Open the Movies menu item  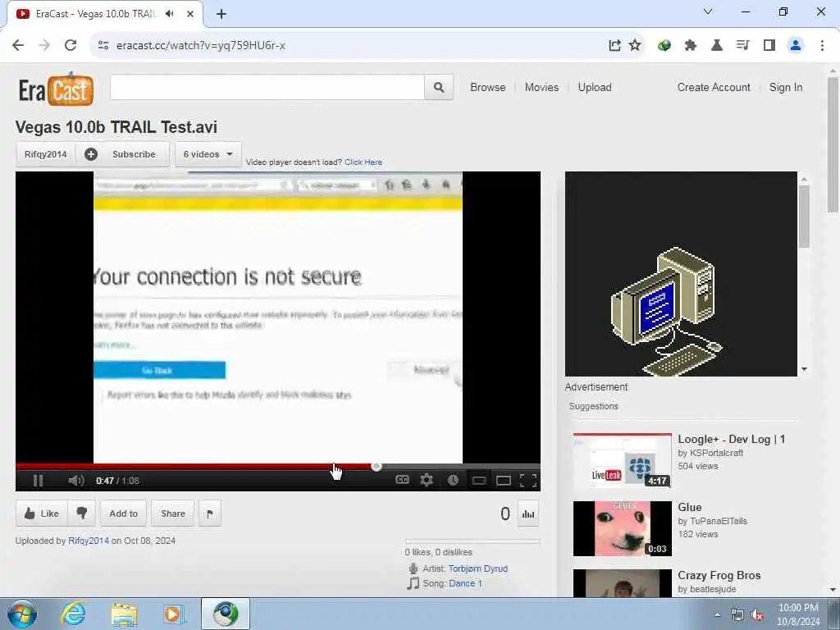point(541,87)
